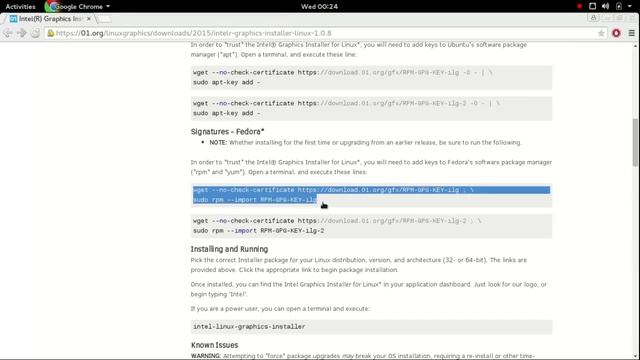Click the scrollbar down arrow
Image resolution: width=640 pixels, height=360 pixels.
coord(635,356)
